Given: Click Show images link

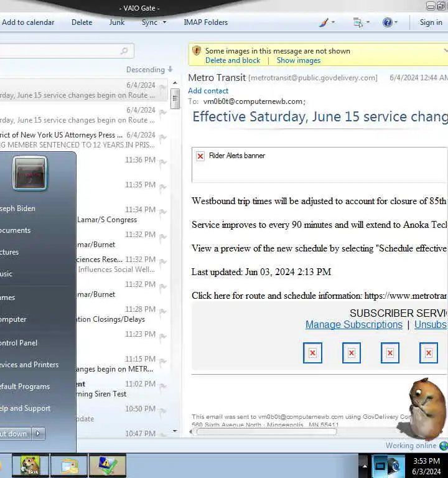Looking at the screenshot, I should tap(299, 60).
